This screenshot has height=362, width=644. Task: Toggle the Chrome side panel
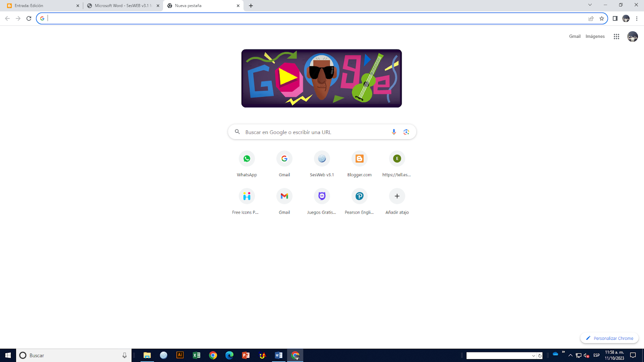click(615, 19)
